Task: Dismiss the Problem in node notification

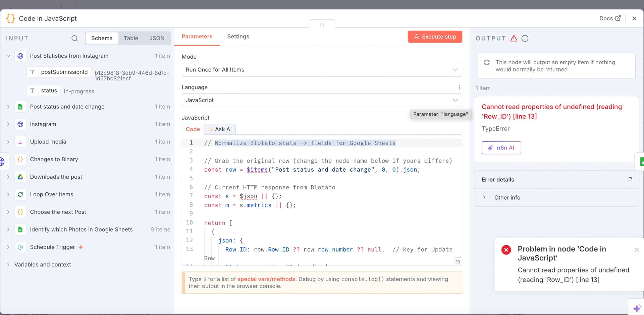Action: (x=637, y=250)
